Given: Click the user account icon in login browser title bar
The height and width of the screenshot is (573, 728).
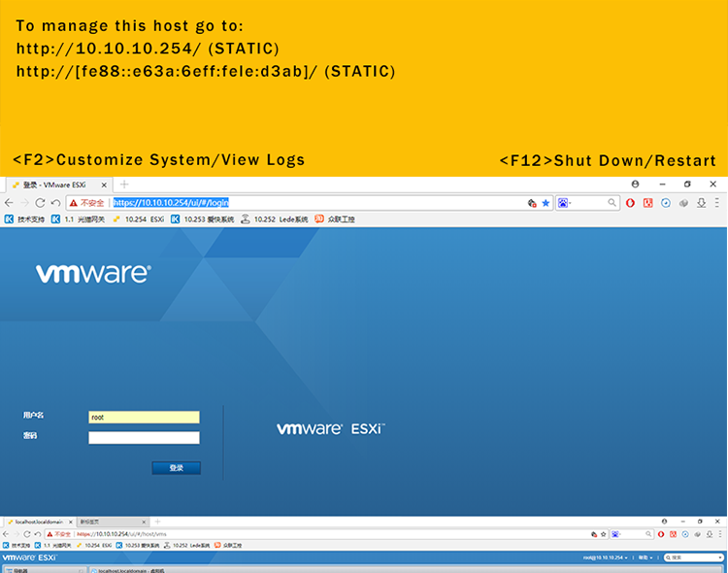Looking at the screenshot, I should coord(635,184).
